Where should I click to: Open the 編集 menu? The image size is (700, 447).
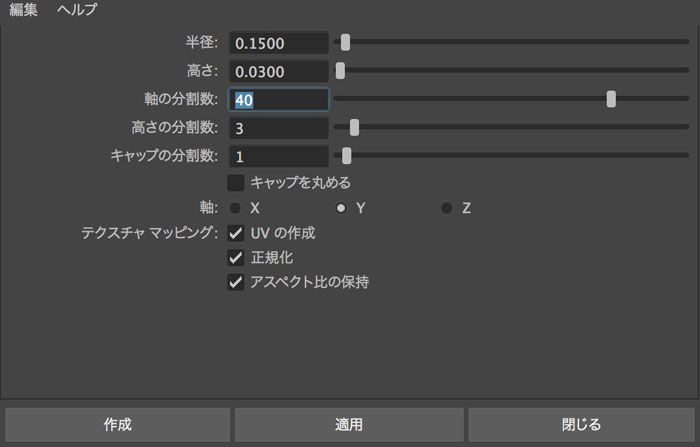tap(23, 9)
